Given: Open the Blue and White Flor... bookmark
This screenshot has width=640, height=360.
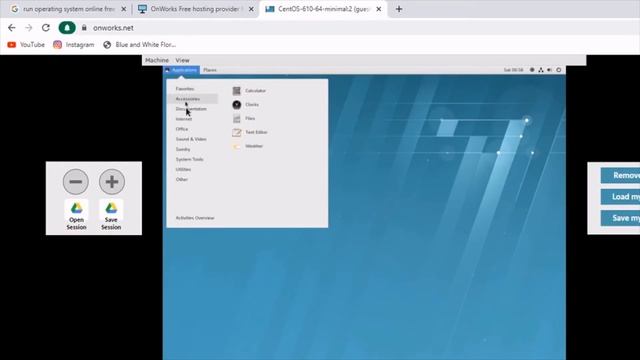Looking at the screenshot, I should [x=140, y=44].
